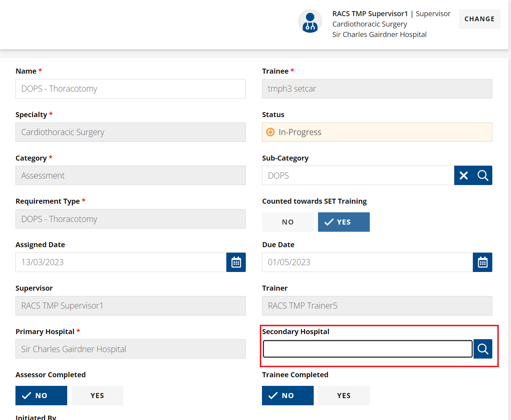Search for a Secondary Hospital
This screenshot has width=511, height=420.
pyautogui.click(x=483, y=349)
